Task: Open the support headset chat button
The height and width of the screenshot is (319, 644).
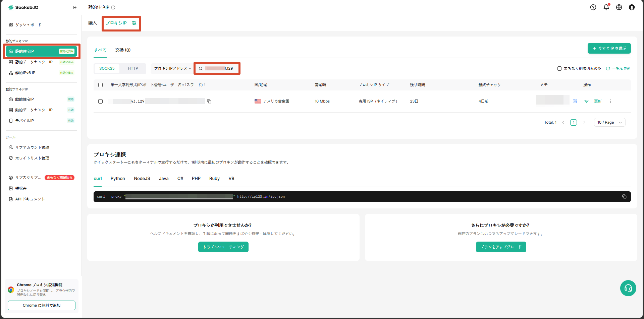Action: coord(628,288)
